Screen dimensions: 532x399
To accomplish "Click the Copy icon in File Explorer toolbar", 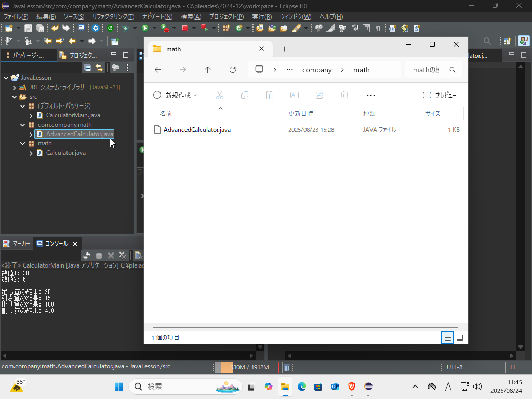I will click(244, 96).
